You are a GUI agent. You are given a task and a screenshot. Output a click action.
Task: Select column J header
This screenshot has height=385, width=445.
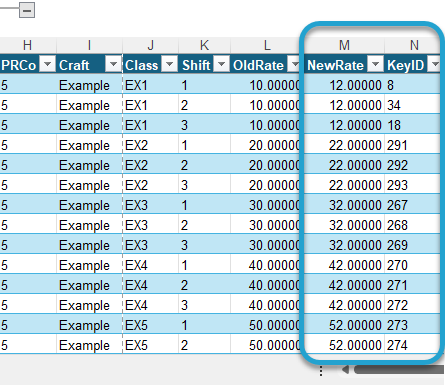pos(150,45)
